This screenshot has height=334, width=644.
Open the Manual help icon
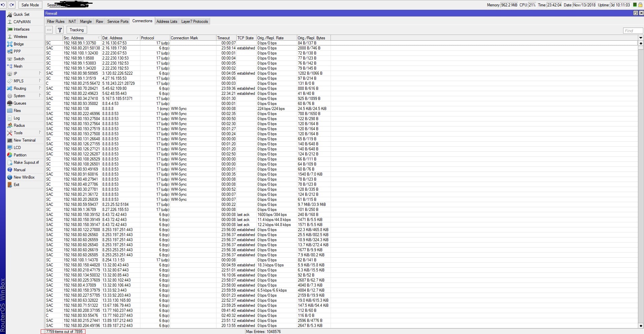pyautogui.click(x=10, y=170)
